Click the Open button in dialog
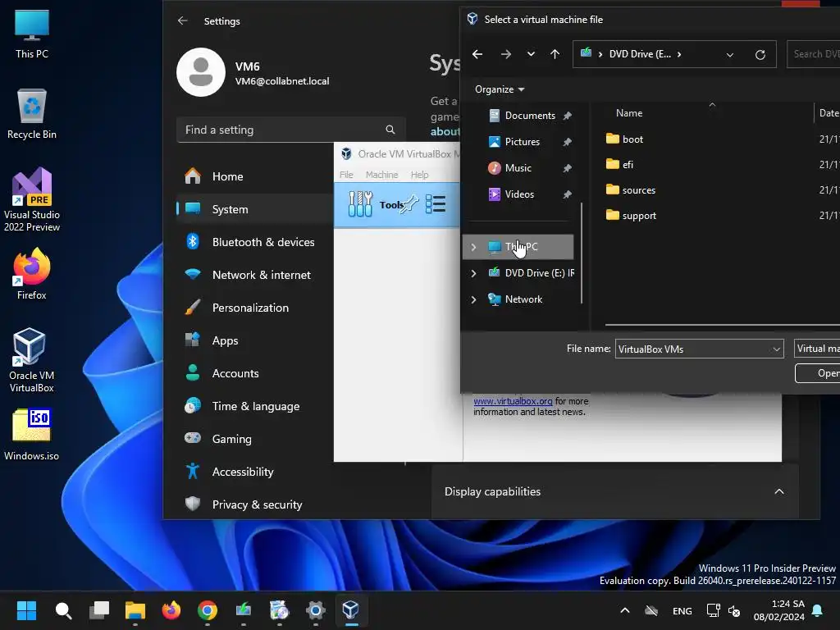 [x=818, y=373]
